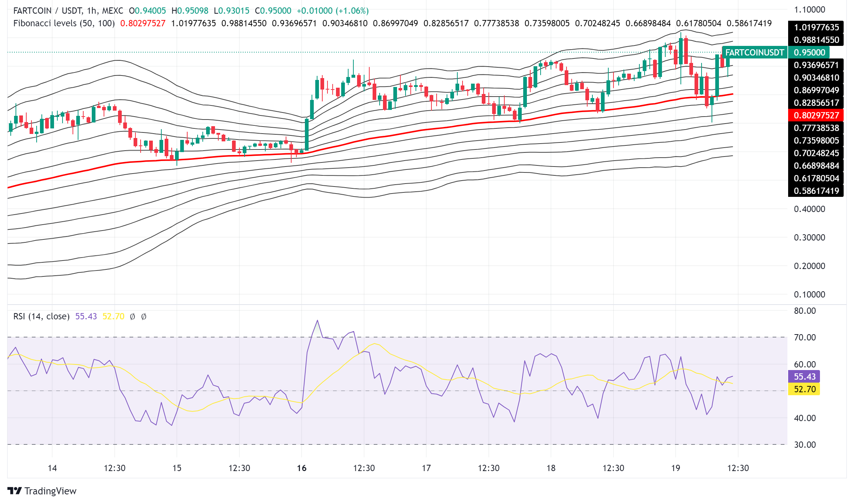Click the RSI 70.00 level label
Viewport: 854px width, 504px height.
tap(805, 337)
